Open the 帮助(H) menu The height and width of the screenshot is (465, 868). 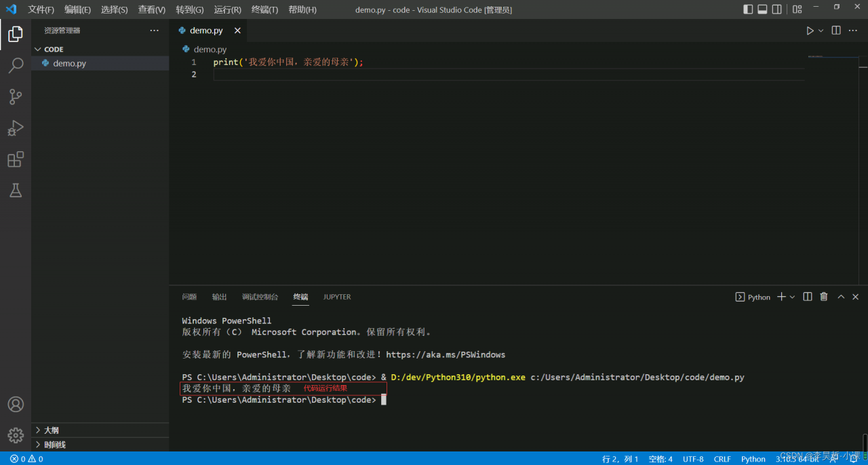tap(302, 9)
